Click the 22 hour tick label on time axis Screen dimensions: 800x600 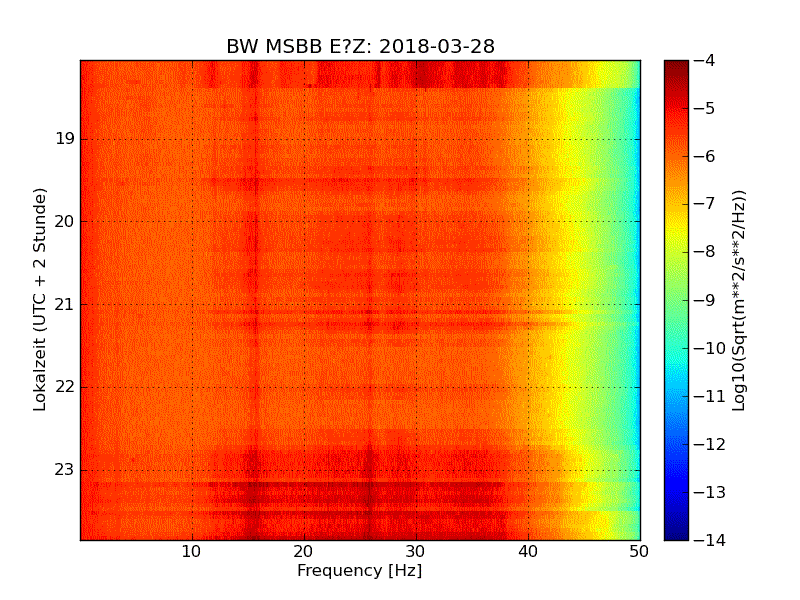pyautogui.click(x=63, y=387)
